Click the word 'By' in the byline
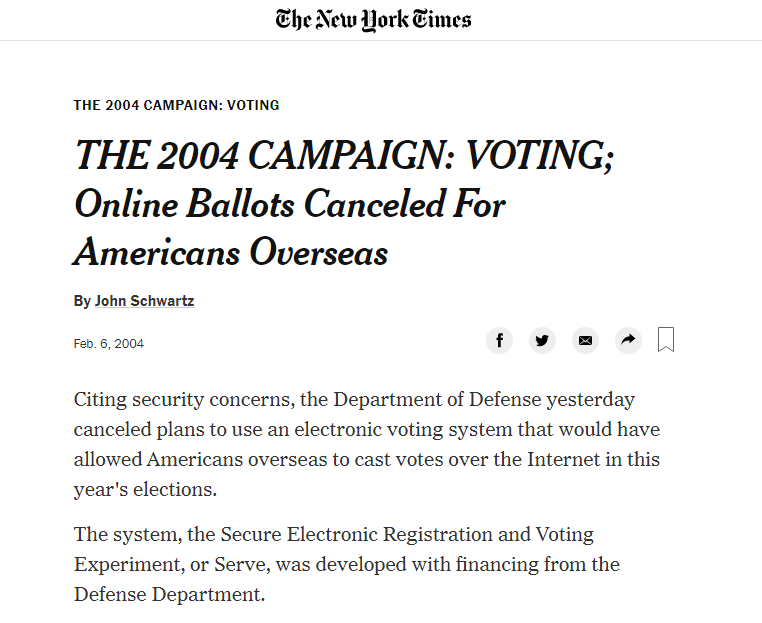762x623 pixels. point(82,301)
